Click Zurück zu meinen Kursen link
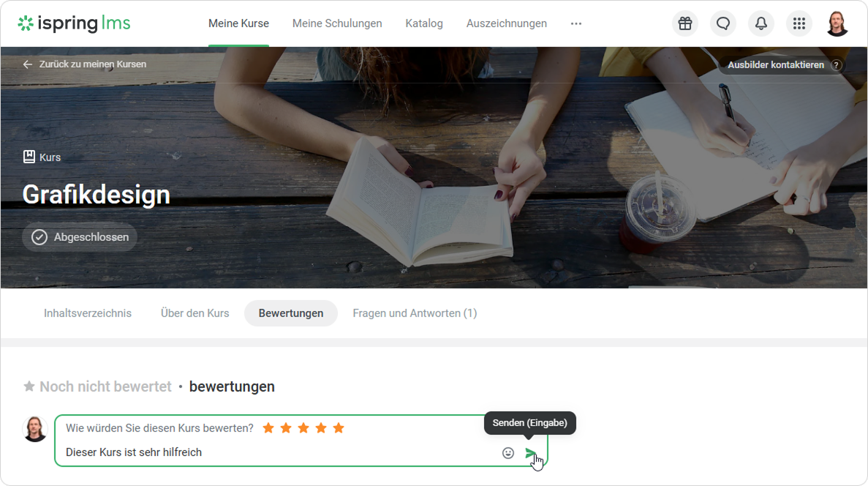This screenshot has height=486, width=868. [85, 64]
